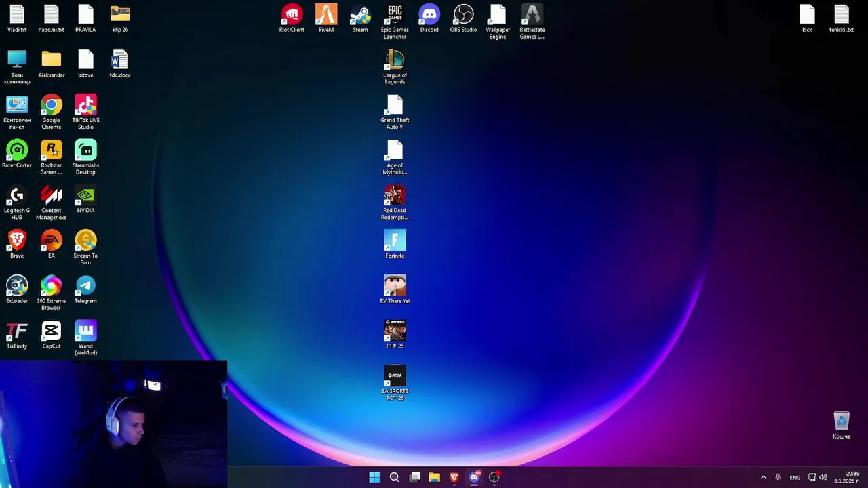
Task: Select the Wallpaper Engine desktop file
Action: tap(498, 22)
